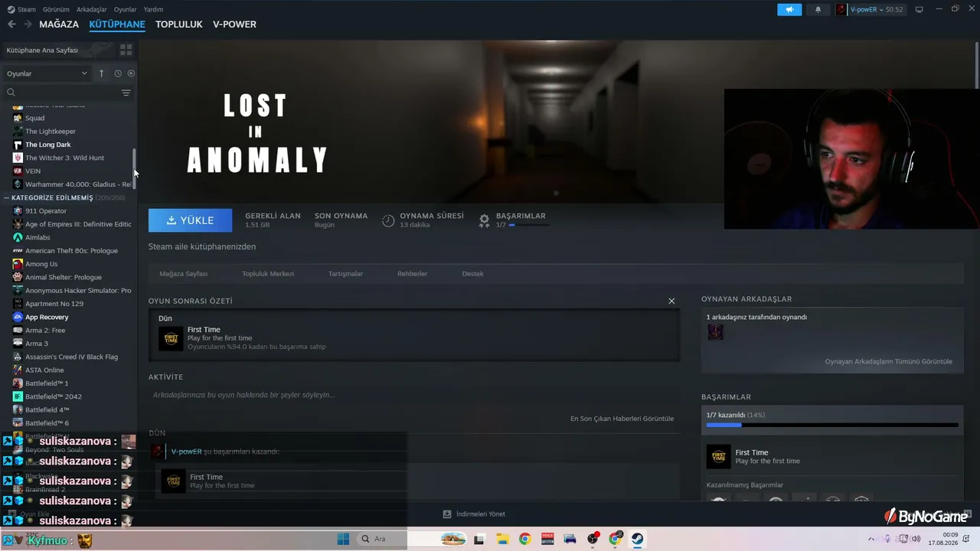The width and height of the screenshot is (980, 551).
Task: Open the BAŞARIMLAR gear icon
Action: tap(484, 220)
